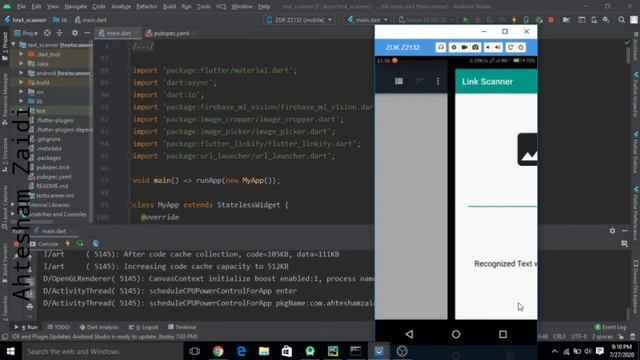Expand the lib folder in project tree
The width and height of the screenshot is (640, 360).
(21, 101)
